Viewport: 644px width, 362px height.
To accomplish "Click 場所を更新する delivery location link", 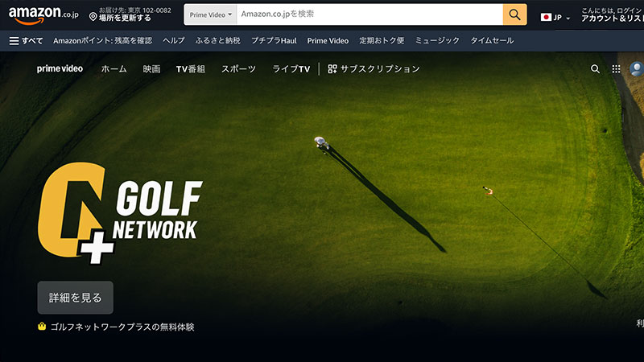I will (125, 18).
